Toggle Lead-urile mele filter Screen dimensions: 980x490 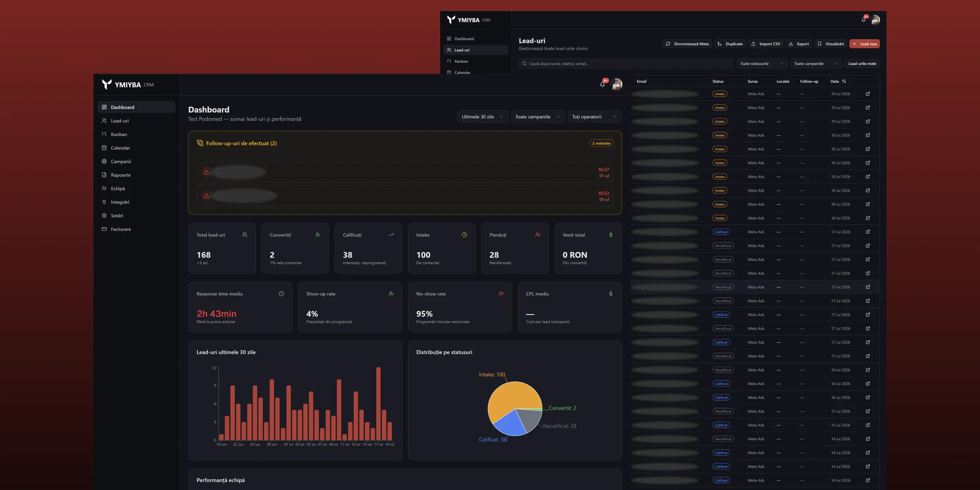coord(862,63)
